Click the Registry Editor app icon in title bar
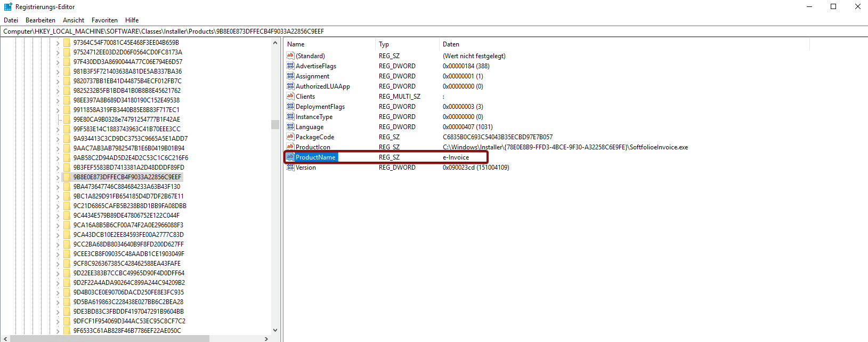The image size is (868, 342). 8,7
